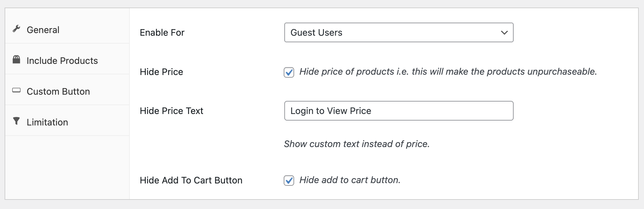Screen dimensions: 644x209
Task: Go to the Custom Button tab
Action: click(58, 91)
